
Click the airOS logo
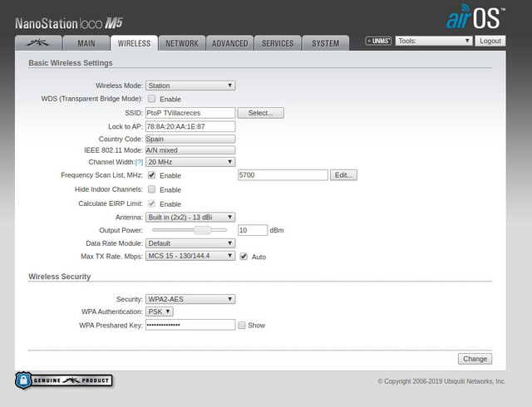click(475, 17)
